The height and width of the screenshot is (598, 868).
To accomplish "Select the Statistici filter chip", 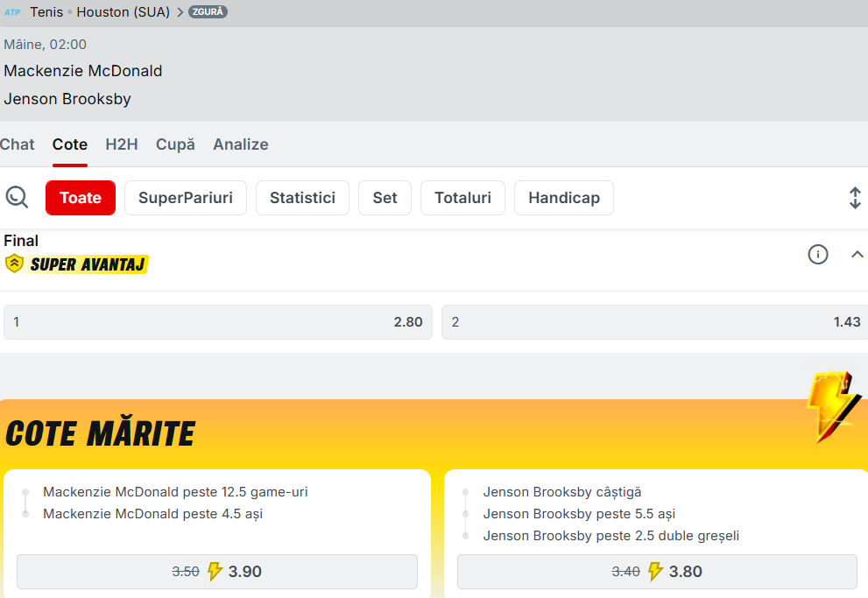I will point(302,198).
